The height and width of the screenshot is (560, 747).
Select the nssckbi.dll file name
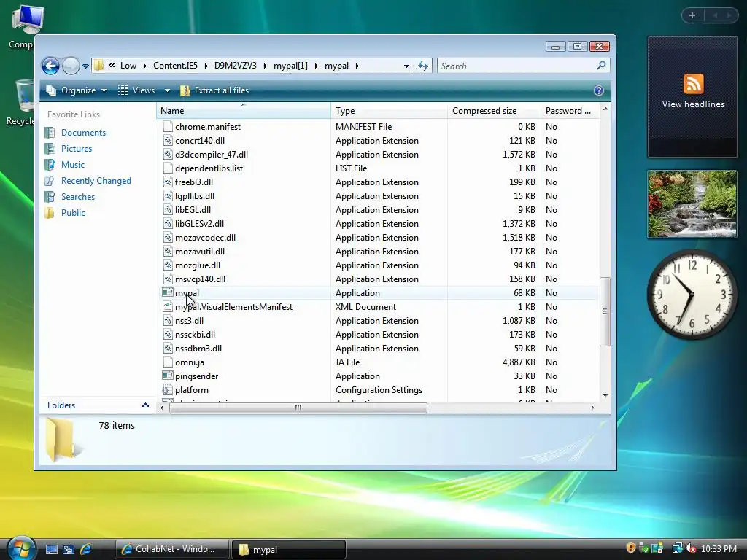(x=195, y=334)
